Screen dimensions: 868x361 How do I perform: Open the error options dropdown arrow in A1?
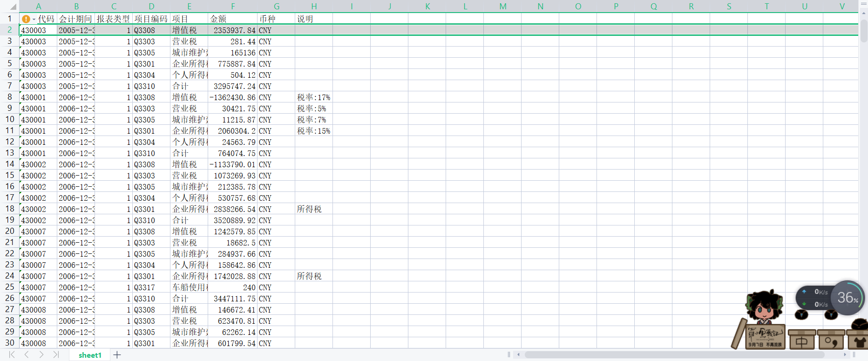coord(34,20)
